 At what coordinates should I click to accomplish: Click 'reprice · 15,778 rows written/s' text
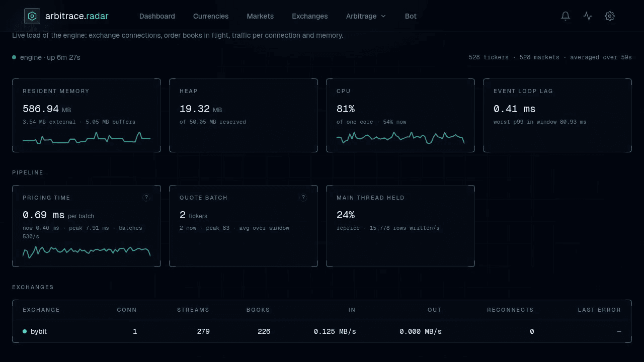tap(388, 228)
